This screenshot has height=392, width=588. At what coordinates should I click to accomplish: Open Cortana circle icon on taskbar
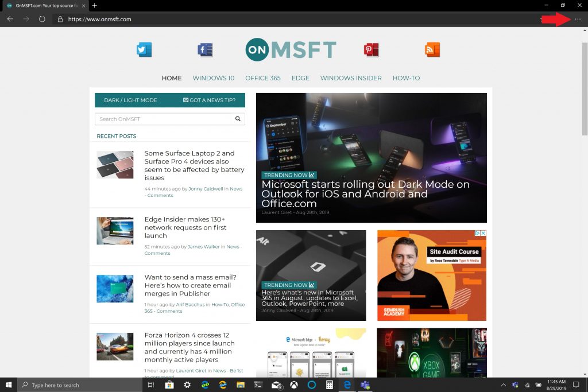point(312,385)
